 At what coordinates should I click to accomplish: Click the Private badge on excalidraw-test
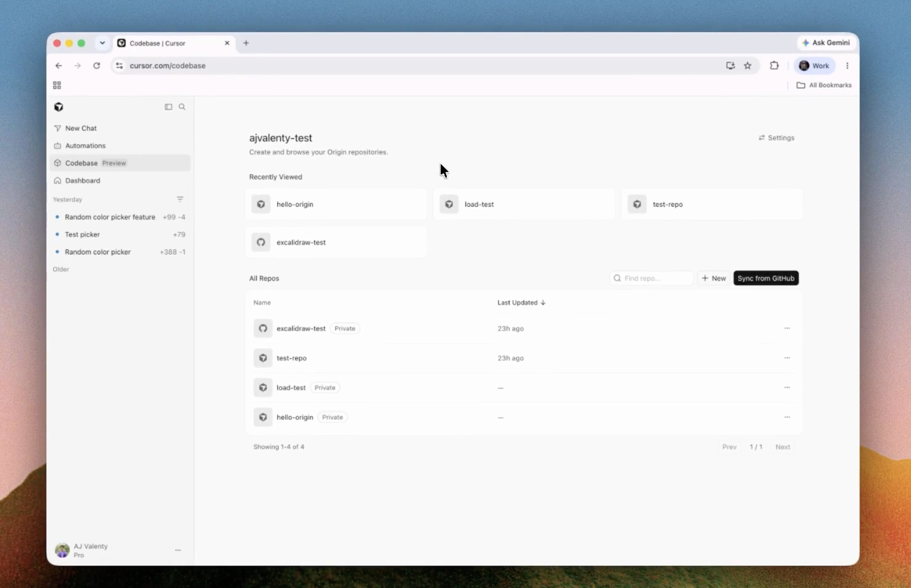[345, 328]
